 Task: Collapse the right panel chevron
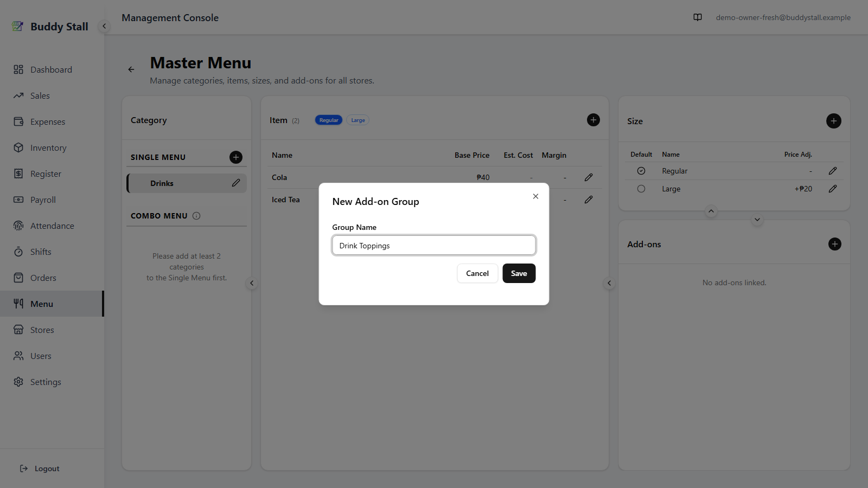point(609,283)
